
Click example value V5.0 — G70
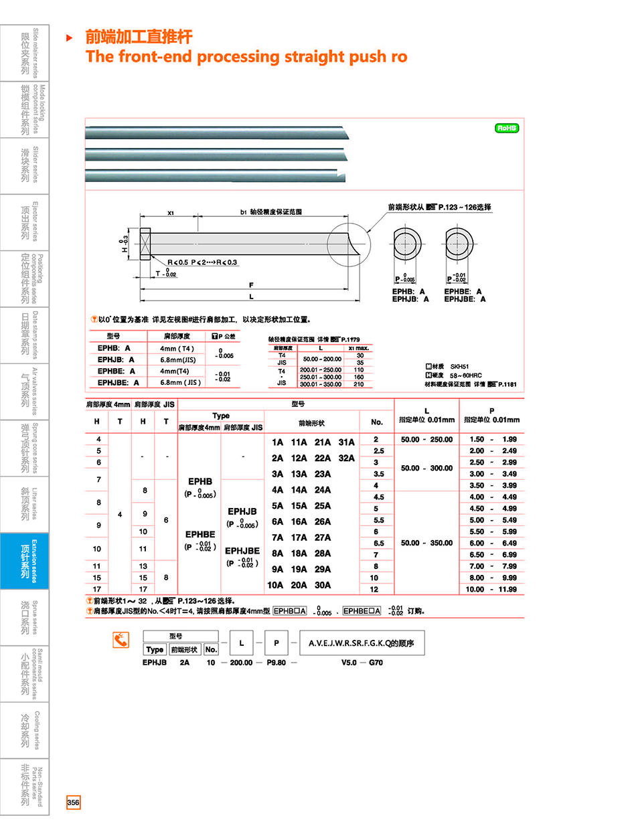coord(362,663)
